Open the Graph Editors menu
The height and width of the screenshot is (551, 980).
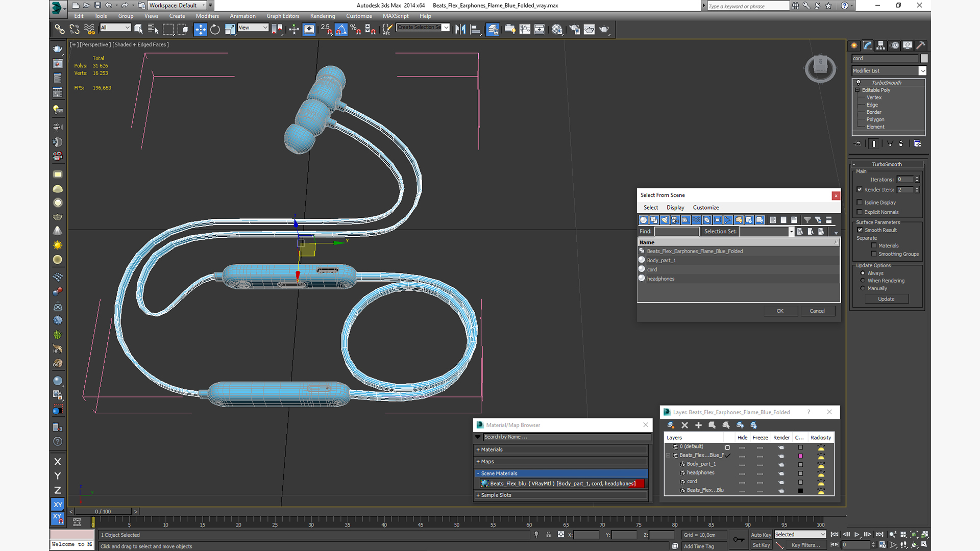(x=283, y=16)
